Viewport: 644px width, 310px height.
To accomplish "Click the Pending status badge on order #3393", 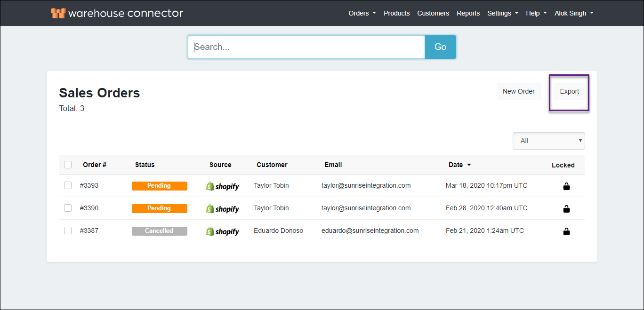I will pos(159,186).
